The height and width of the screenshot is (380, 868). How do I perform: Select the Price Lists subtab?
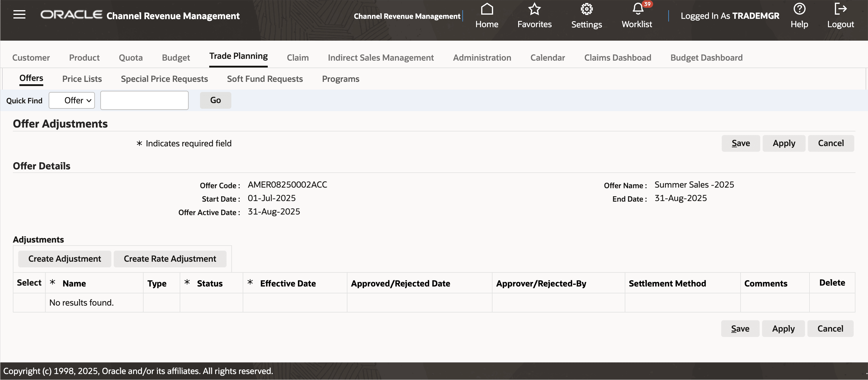82,79
